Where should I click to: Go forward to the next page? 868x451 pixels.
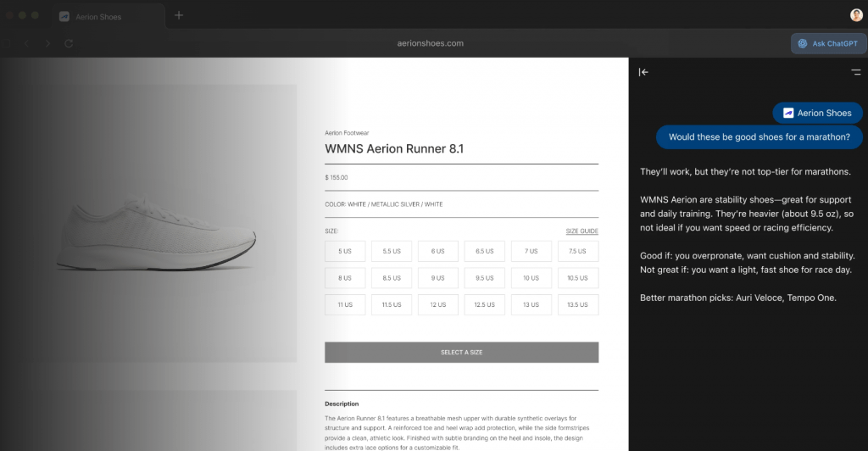(47, 43)
